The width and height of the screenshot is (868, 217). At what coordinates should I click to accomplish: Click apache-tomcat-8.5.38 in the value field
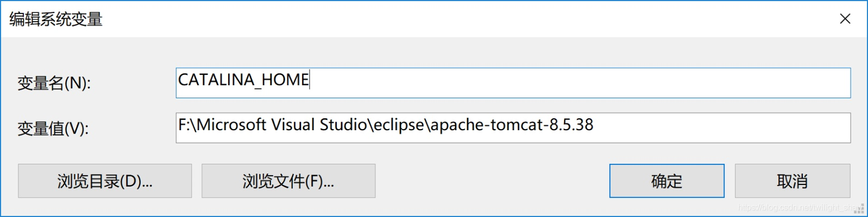(512, 125)
